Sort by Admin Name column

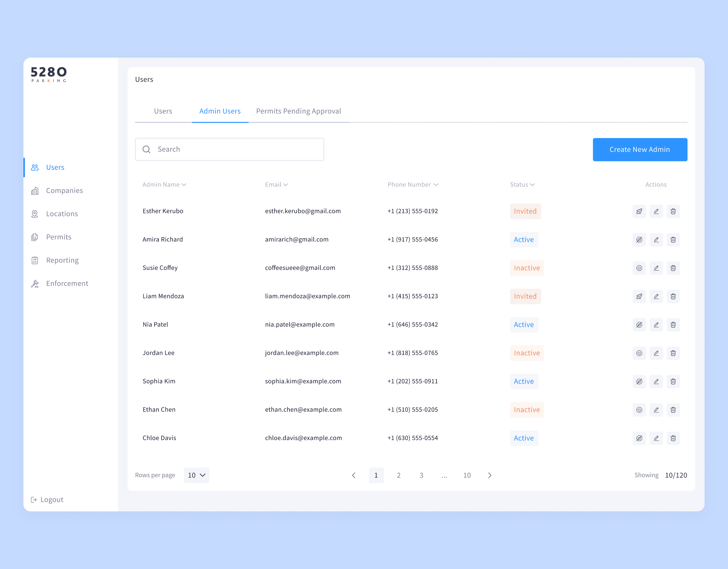point(164,185)
